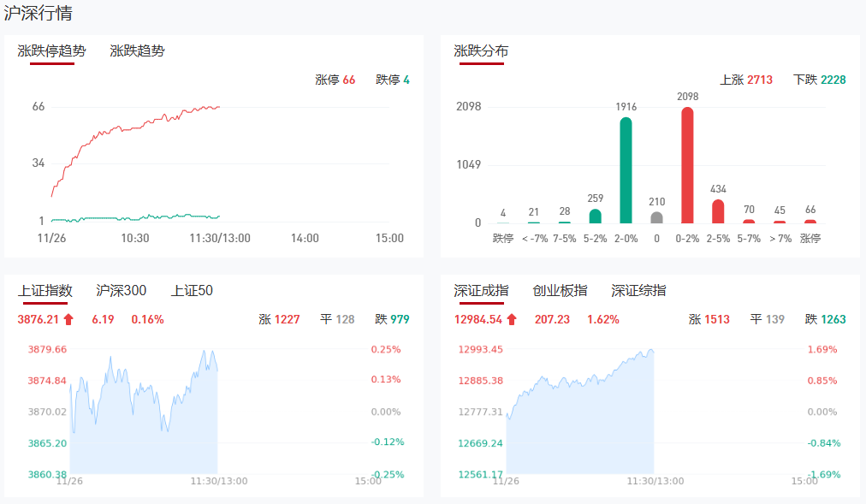Click the 涨停 66 legend label
This screenshot has height=504, width=866.
335,80
